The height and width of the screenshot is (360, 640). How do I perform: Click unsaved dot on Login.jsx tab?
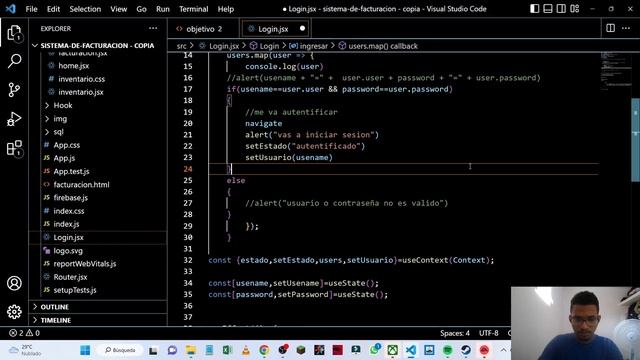[302, 28]
